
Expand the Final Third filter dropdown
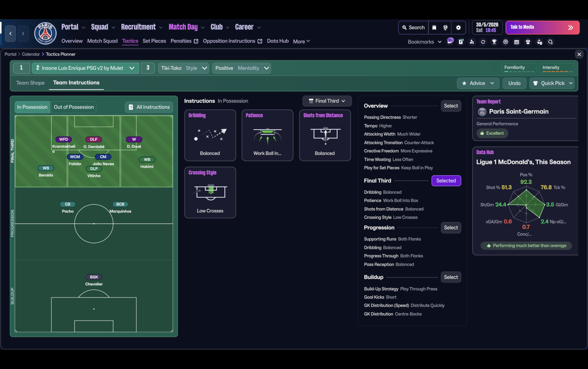[327, 101]
